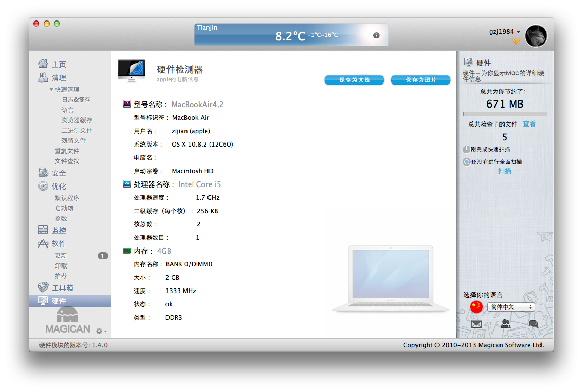Screen dimensions: 583x392
Task: Click the orange chevron below username
Action: pos(516,42)
